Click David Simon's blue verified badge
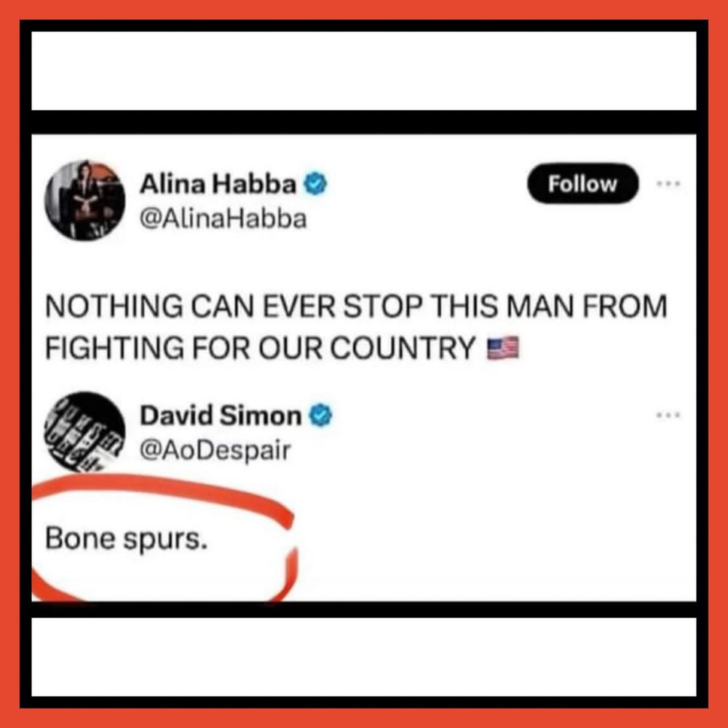 pyautogui.click(x=320, y=415)
